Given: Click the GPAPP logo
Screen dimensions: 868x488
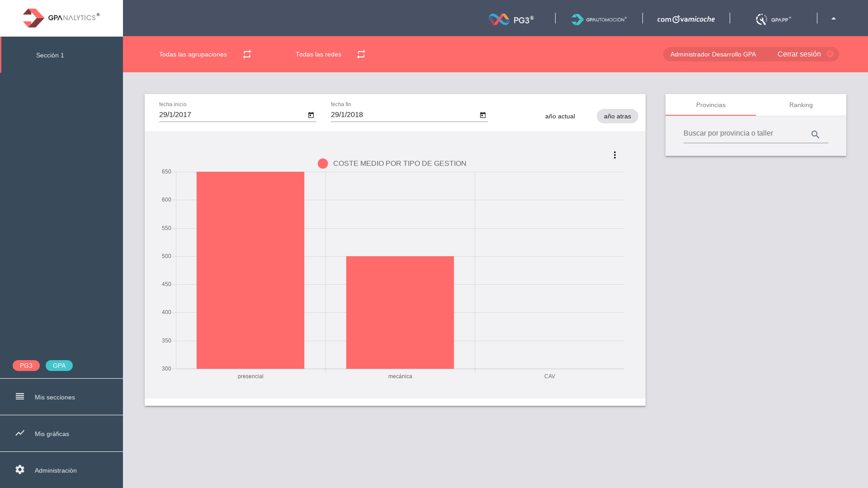Looking at the screenshot, I should 774,19.
